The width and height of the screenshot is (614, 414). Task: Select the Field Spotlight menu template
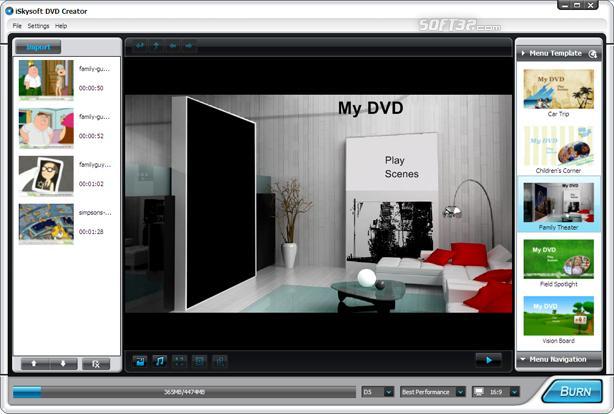[x=559, y=259]
